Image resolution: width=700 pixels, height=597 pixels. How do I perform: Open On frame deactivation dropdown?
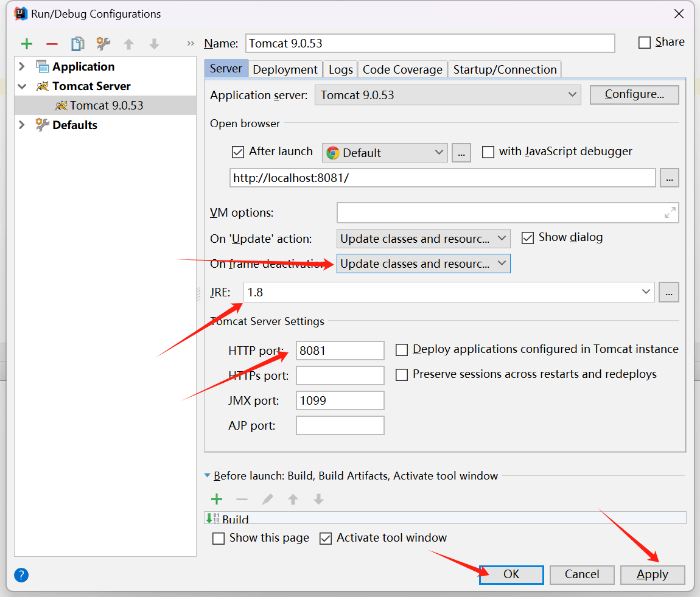tap(423, 264)
